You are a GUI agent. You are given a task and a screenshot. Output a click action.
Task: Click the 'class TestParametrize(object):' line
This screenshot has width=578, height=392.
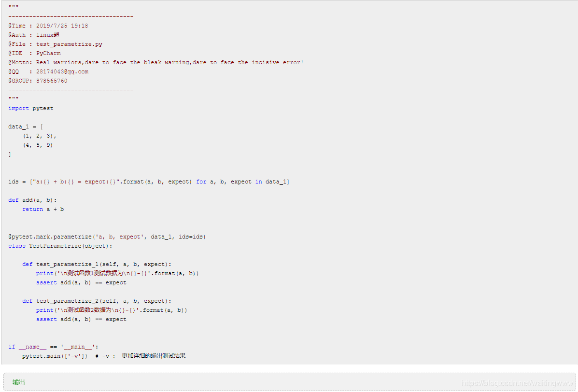[60, 246]
